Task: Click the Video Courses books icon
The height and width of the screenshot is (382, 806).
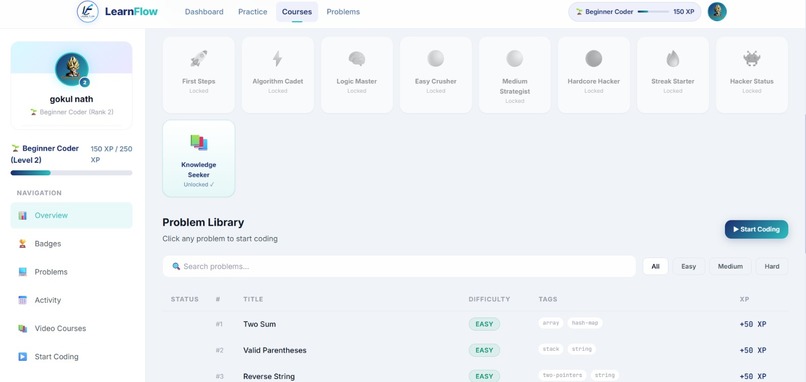Action: click(23, 329)
